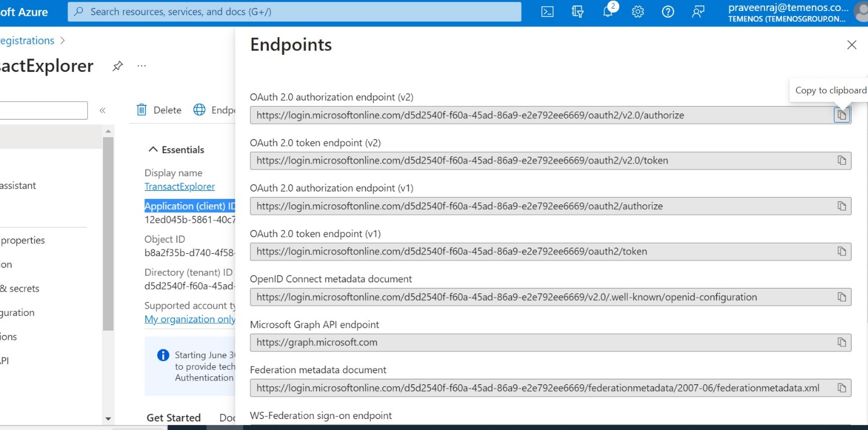Click the Azure search resources box
868x430 pixels.
(294, 12)
